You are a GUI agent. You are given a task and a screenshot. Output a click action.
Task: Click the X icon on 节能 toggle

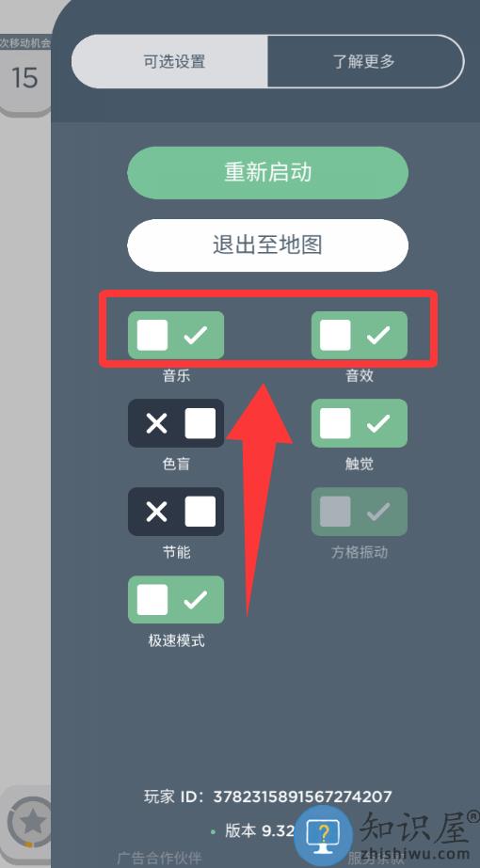(156, 512)
